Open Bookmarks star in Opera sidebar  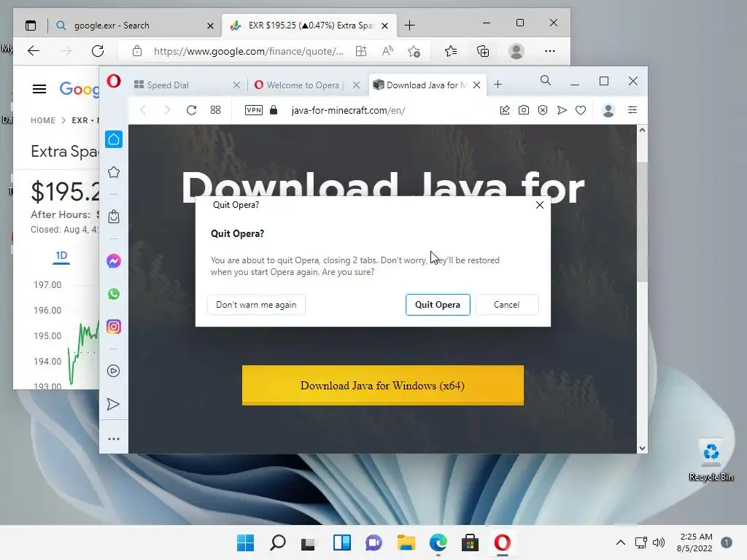[x=113, y=172]
